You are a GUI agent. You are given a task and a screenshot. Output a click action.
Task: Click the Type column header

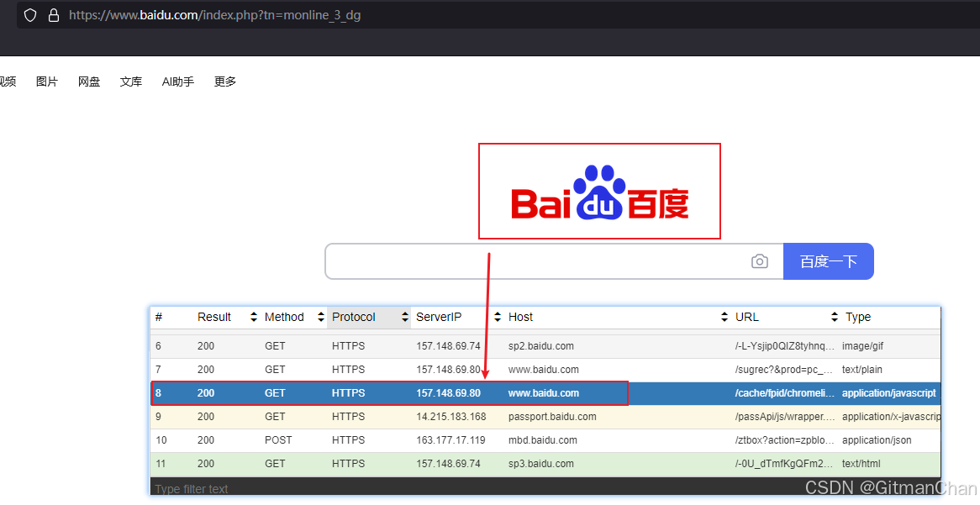tap(858, 317)
